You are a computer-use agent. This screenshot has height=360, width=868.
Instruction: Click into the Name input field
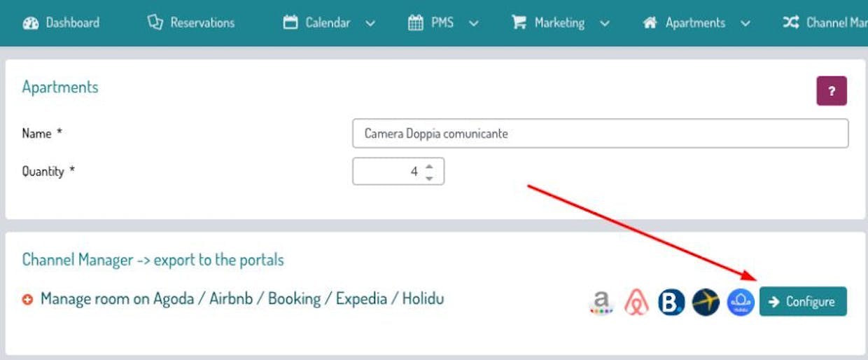[600, 133]
